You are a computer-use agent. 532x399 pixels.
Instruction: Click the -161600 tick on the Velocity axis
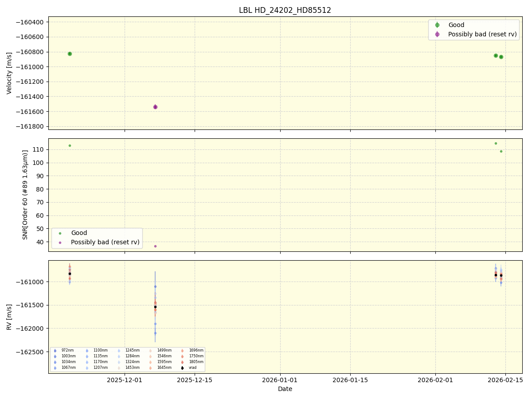(30, 111)
